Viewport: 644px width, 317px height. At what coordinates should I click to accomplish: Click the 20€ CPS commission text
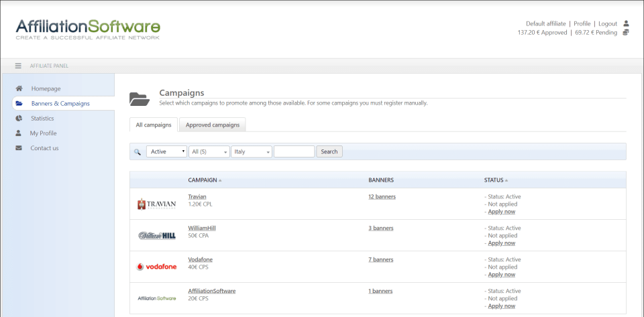(x=199, y=298)
